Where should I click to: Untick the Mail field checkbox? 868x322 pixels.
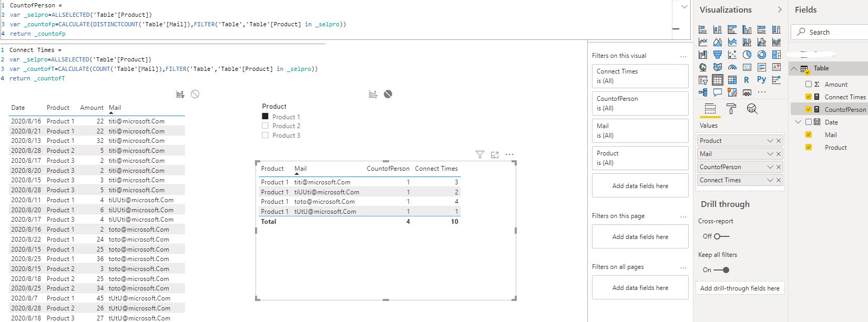[x=809, y=134]
